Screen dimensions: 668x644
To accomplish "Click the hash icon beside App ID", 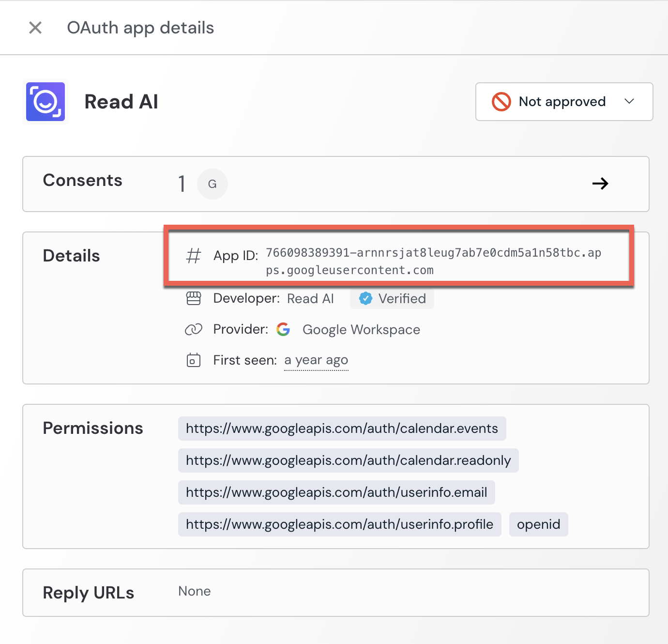I will [x=194, y=255].
